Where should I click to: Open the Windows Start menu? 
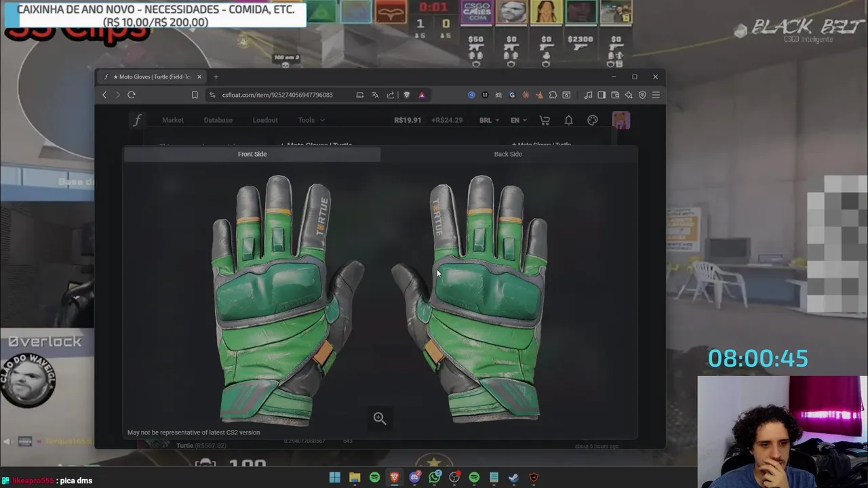[x=335, y=477]
